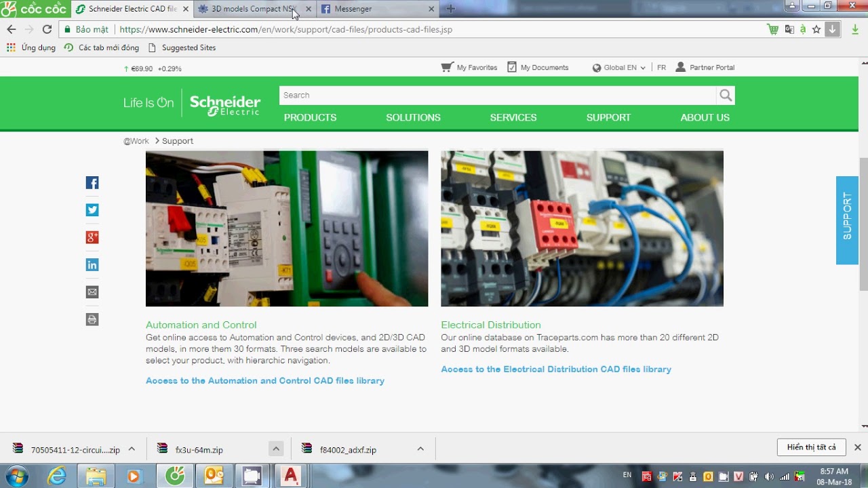The width and height of the screenshot is (868, 488).
Task: Click Hiển thị tất cả downloads button
Action: pos(811,447)
